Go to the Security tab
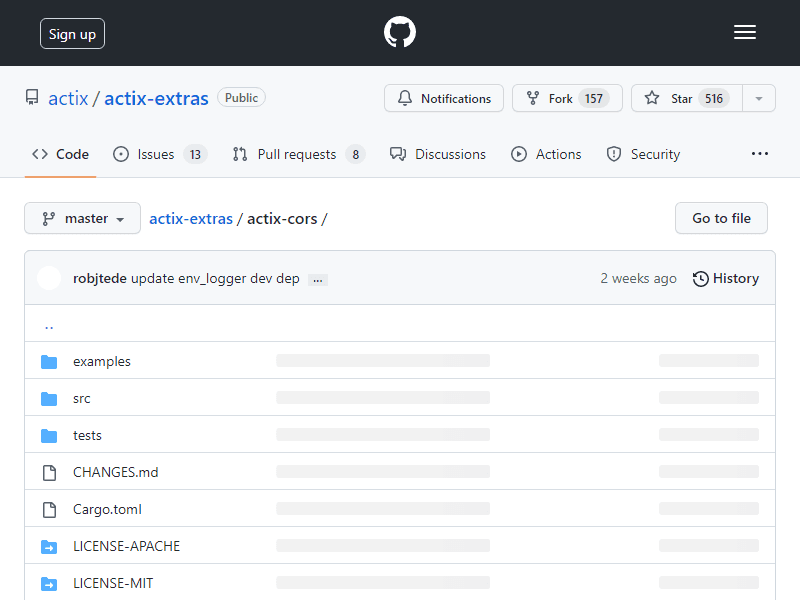The image size is (800, 600). tap(643, 154)
